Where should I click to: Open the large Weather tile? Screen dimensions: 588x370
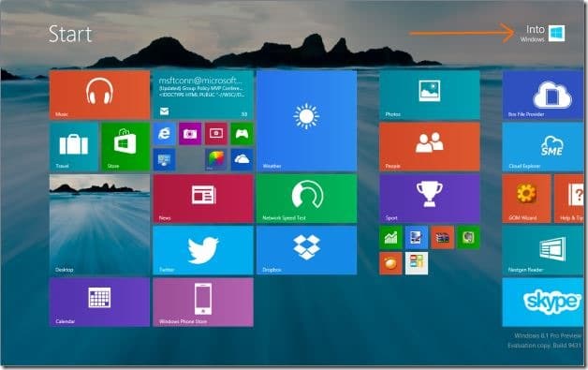point(307,121)
